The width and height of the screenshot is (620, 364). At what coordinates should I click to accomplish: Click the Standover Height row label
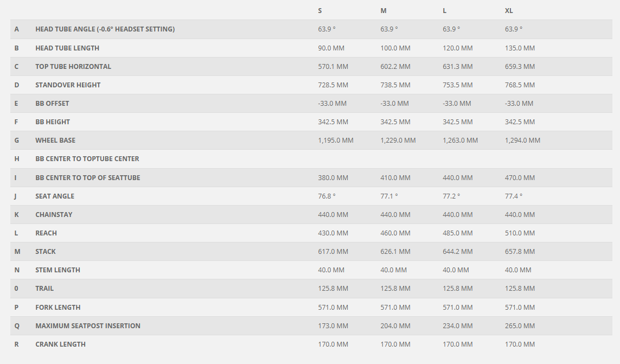click(68, 85)
